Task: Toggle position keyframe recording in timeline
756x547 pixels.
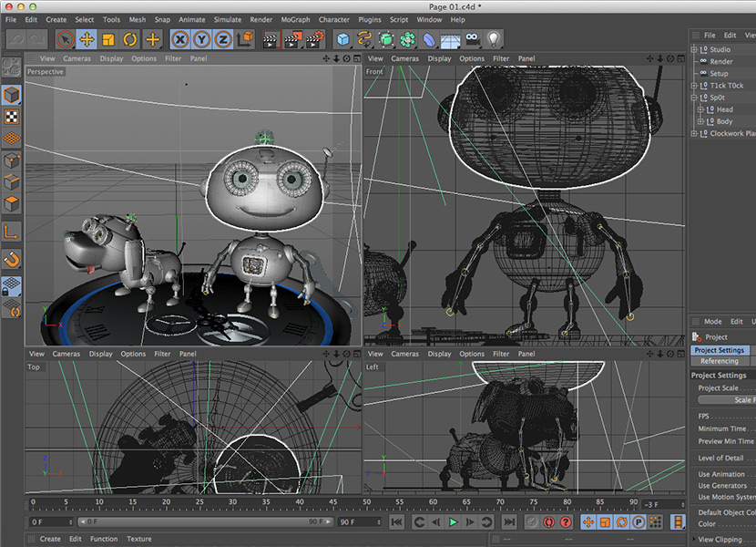Action: [x=588, y=521]
